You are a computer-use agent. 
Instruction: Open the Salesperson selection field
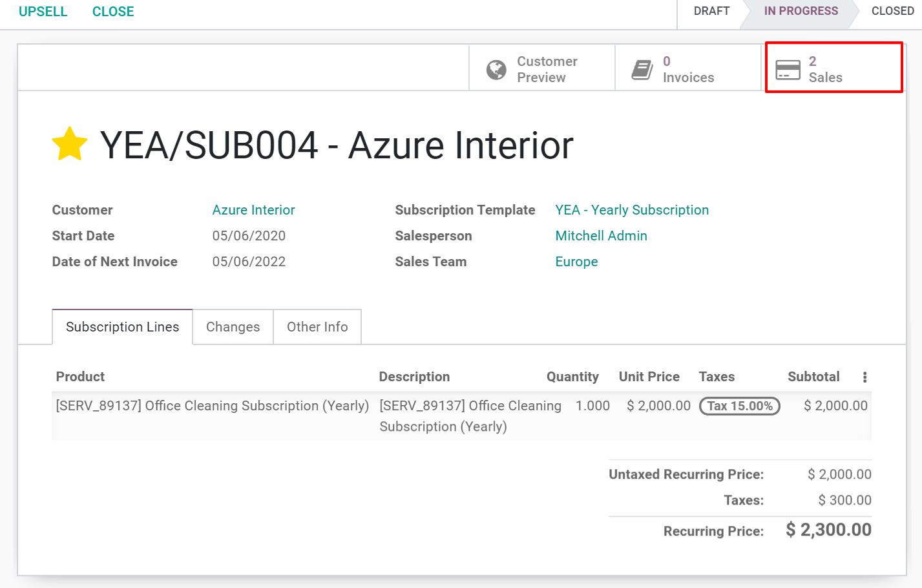tap(601, 236)
